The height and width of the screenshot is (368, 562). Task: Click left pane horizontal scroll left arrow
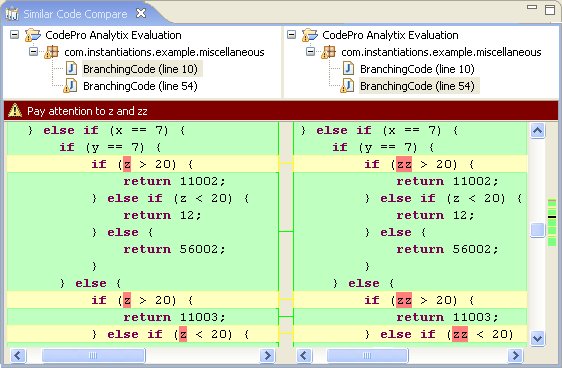point(18,355)
